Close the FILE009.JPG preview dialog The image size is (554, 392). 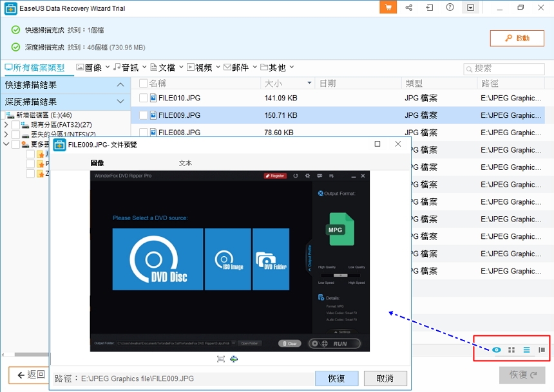(398, 144)
